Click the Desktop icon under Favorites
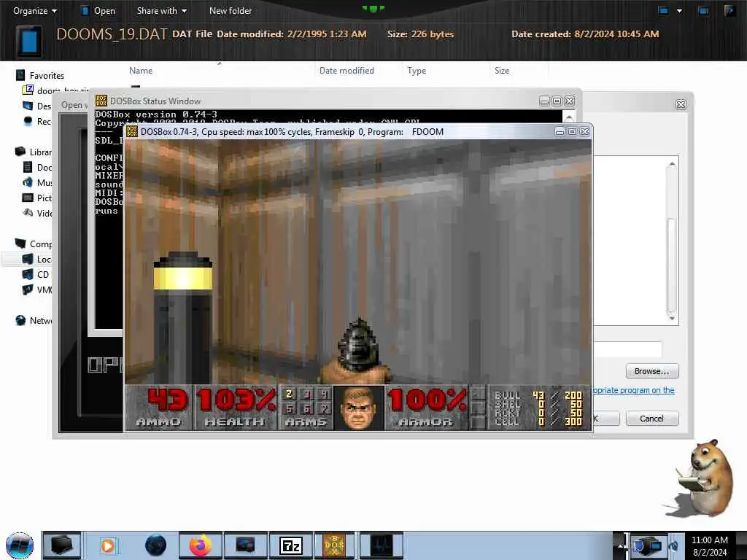 pyautogui.click(x=28, y=106)
